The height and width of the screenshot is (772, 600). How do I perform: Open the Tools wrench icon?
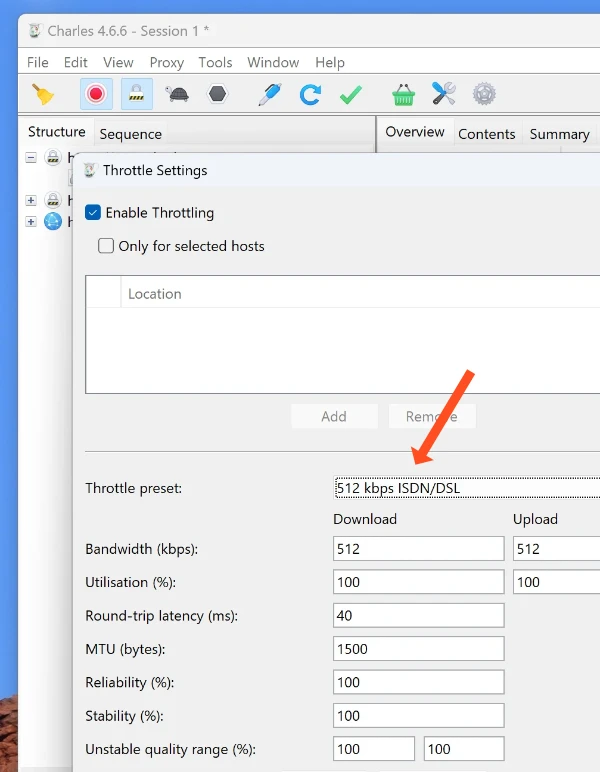click(x=444, y=94)
